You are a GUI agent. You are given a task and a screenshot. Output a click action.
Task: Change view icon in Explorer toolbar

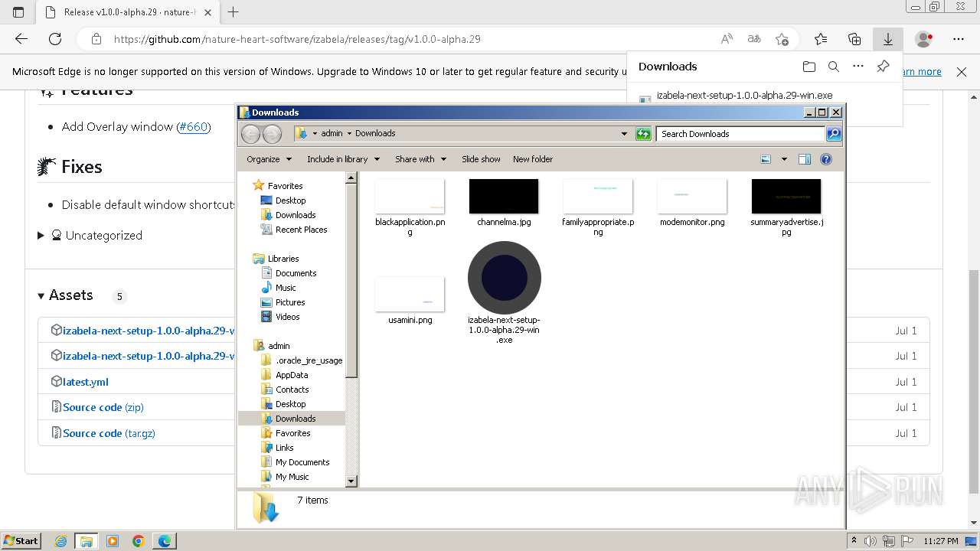[x=766, y=159]
